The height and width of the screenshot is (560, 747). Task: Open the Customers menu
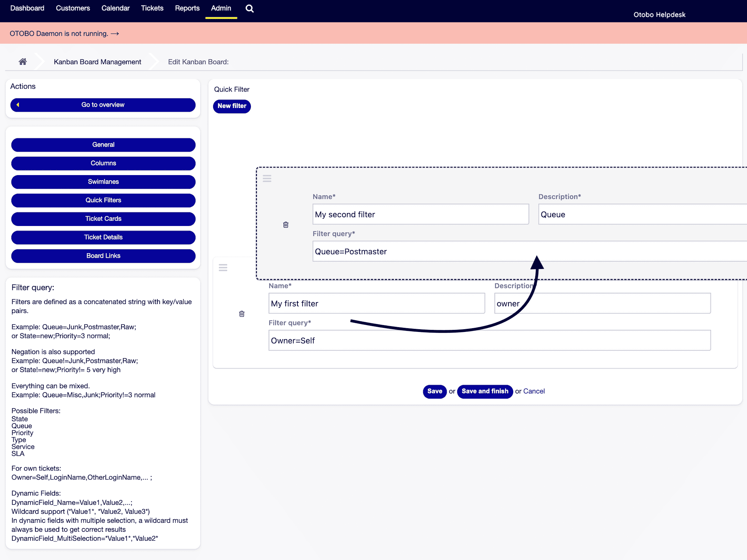(73, 8)
